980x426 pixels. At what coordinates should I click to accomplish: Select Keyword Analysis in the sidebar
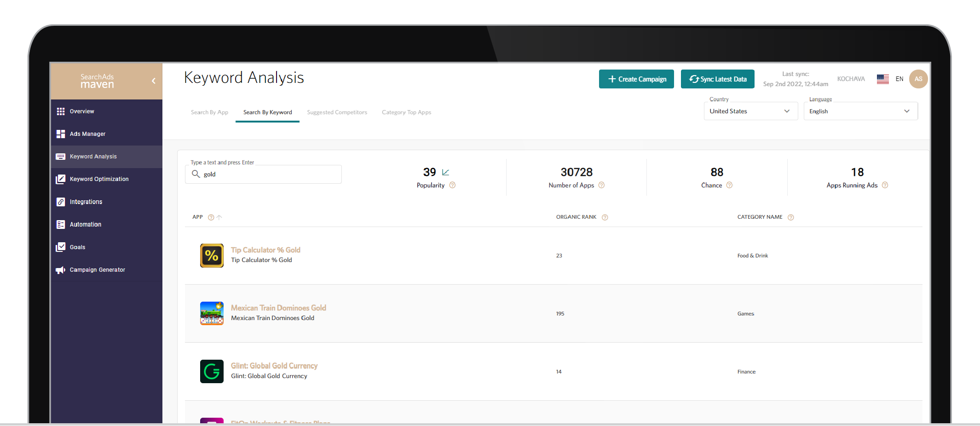[107, 157]
